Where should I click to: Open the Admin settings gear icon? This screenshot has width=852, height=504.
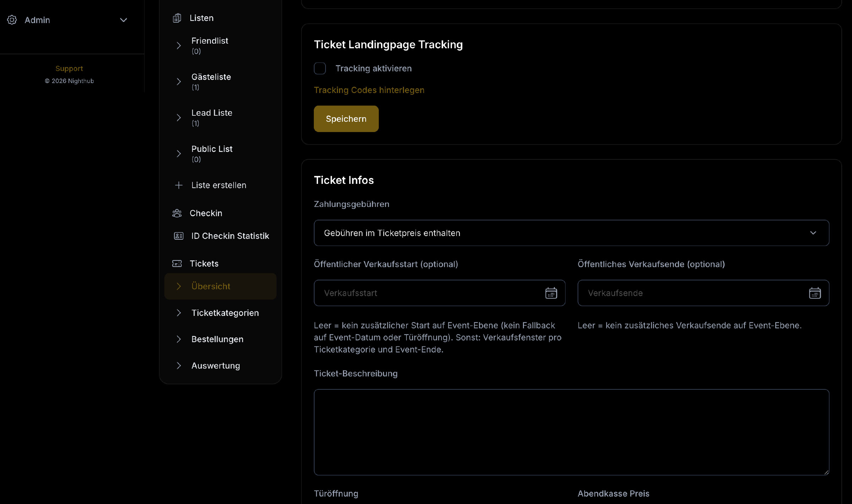point(12,20)
